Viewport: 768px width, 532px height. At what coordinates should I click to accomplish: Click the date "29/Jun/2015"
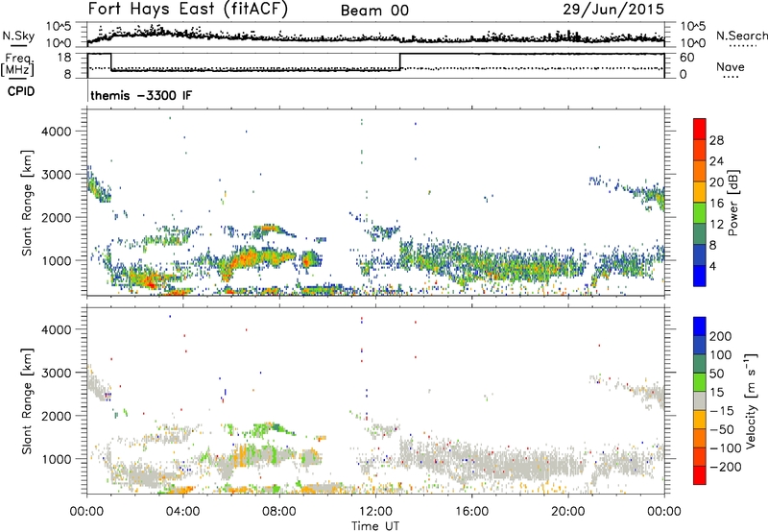pyautogui.click(x=613, y=10)
